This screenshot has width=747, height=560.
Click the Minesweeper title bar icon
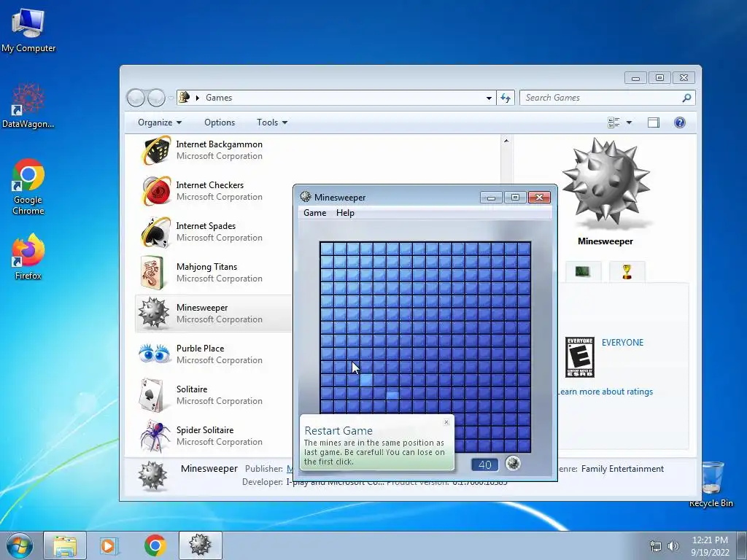click(306, 197)
